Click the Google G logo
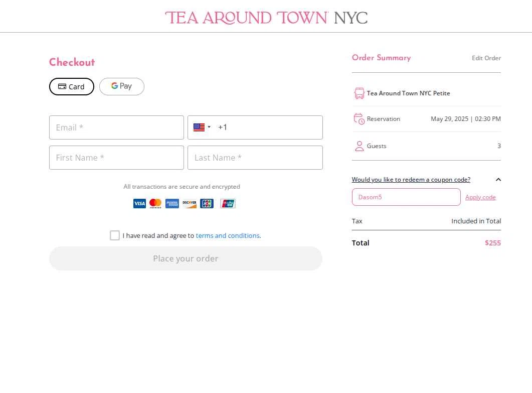The image size is (532, 393). (114, 86)
